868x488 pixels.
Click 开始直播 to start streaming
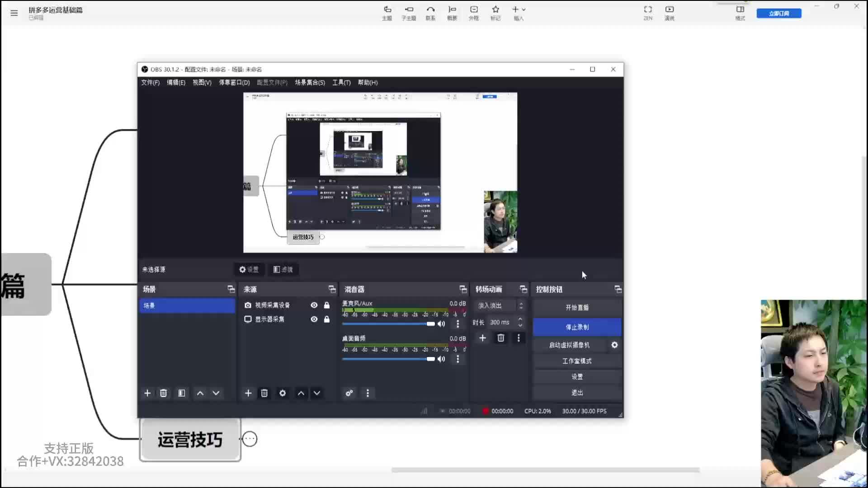[x=577, y=307]
